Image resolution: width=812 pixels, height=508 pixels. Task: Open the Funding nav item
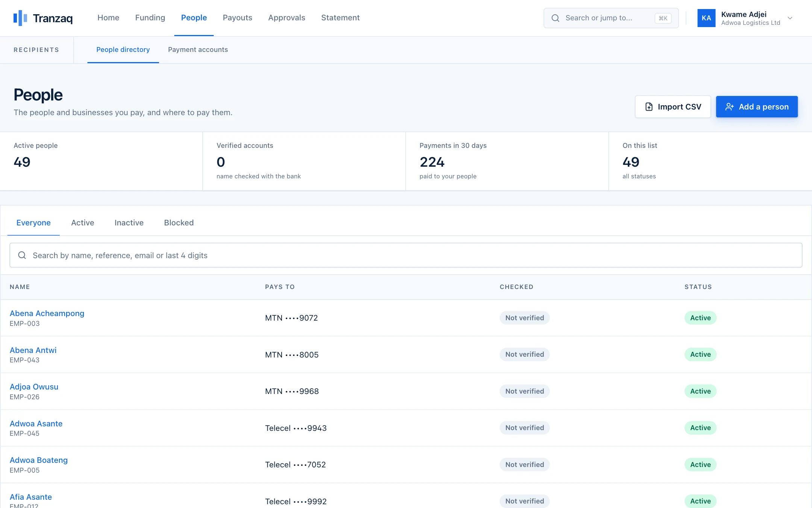(x=150, y=18)
